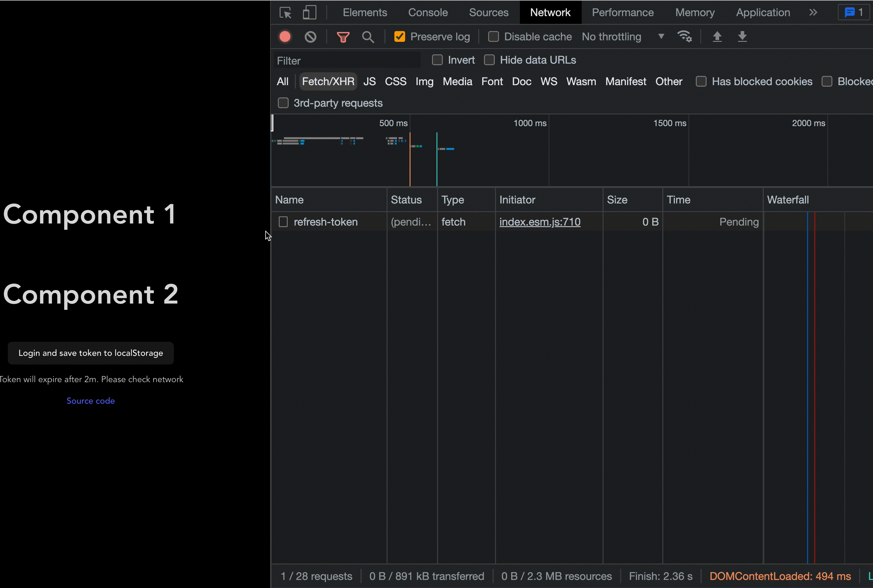Switch to the Console tab
Viewport: 873px width, 588px height.
(428, 13)
